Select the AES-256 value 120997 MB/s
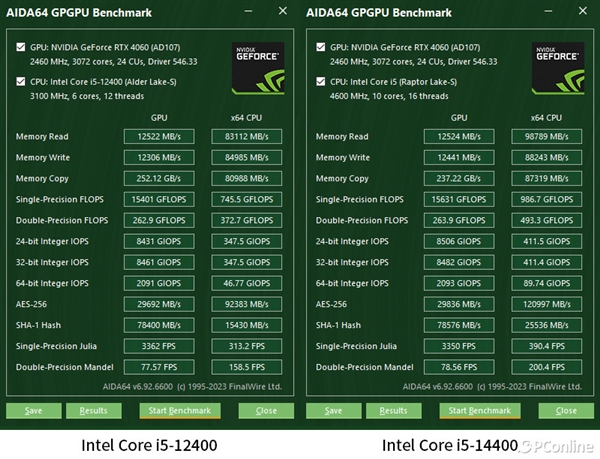 (547, 304)
